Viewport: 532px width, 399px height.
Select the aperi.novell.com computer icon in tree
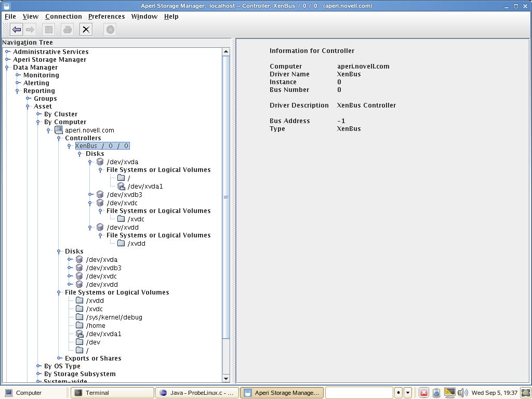click(59, 130)
